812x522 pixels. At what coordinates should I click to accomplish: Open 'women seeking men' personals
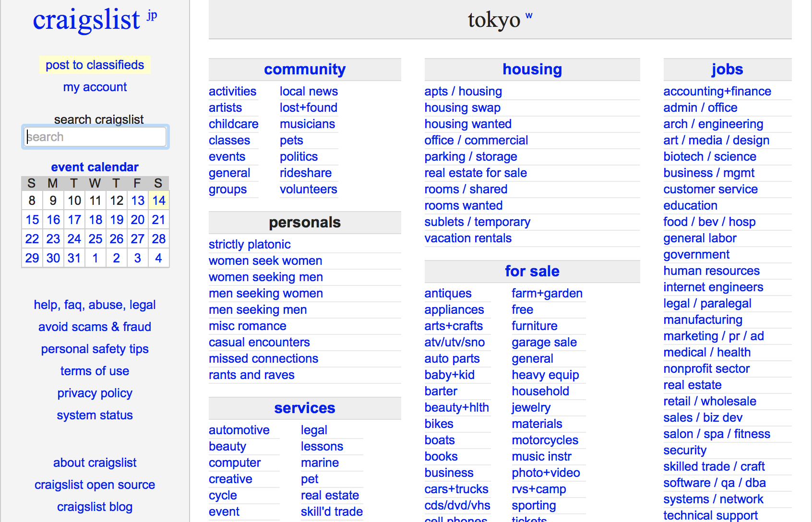pos(266,277)
